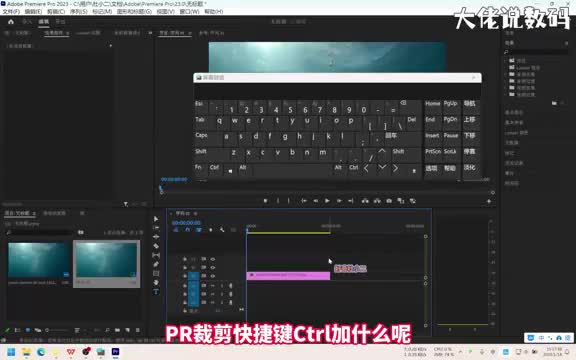Viewport: 576px width, 360px height.
Task: Open the 帮助(H) menu
Action: pyautogui.click(x=213, y=12)
